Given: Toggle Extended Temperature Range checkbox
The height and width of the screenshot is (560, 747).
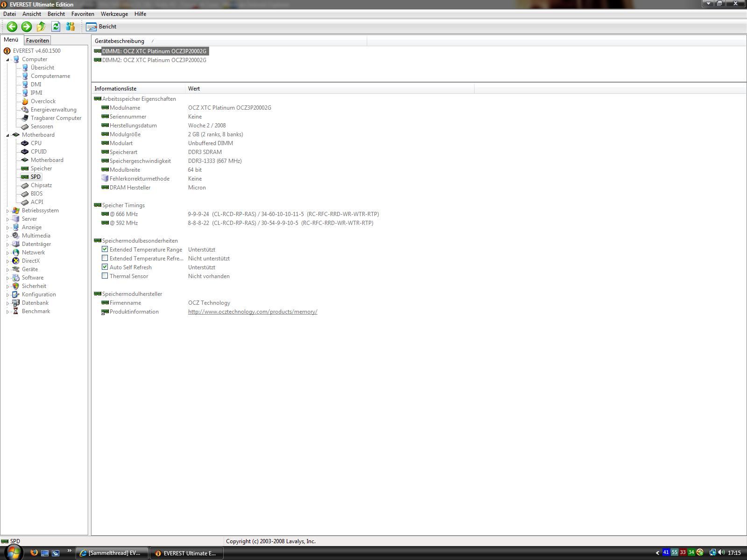Looking at the screenshot, I should 105,249.
